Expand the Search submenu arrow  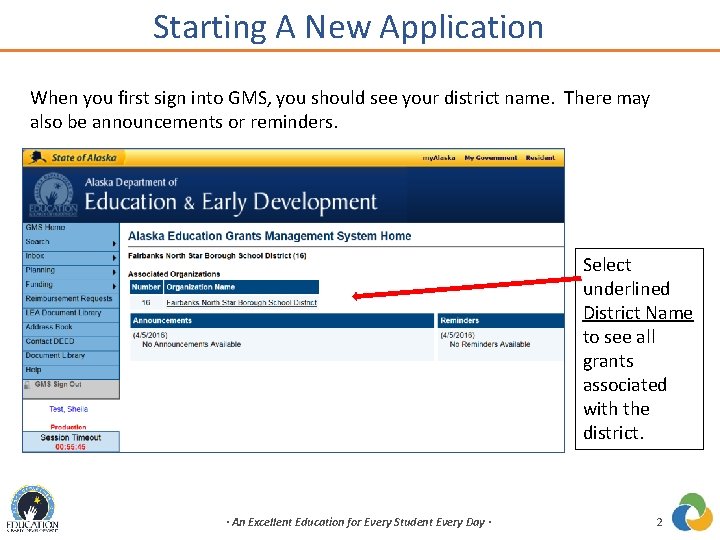[114, 243]
